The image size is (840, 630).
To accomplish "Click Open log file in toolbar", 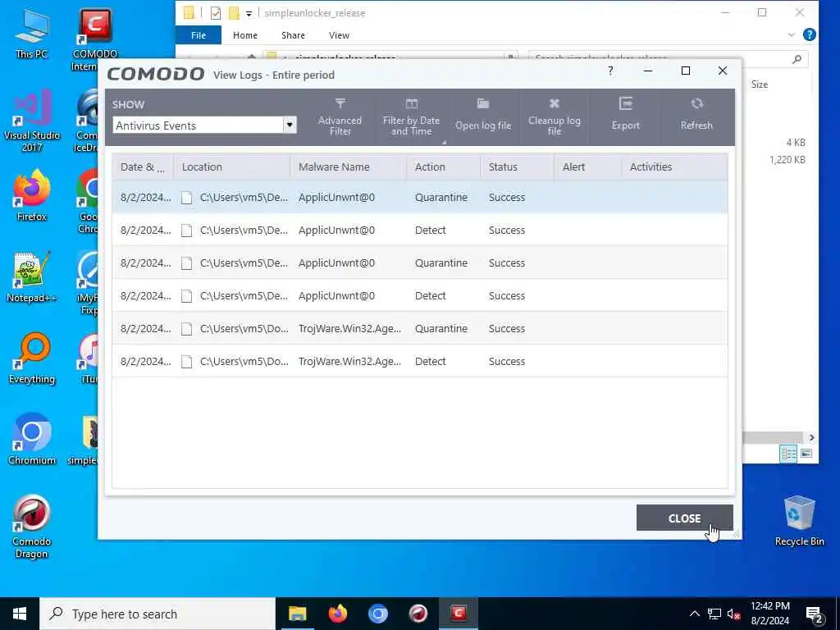I will [482, 116].
